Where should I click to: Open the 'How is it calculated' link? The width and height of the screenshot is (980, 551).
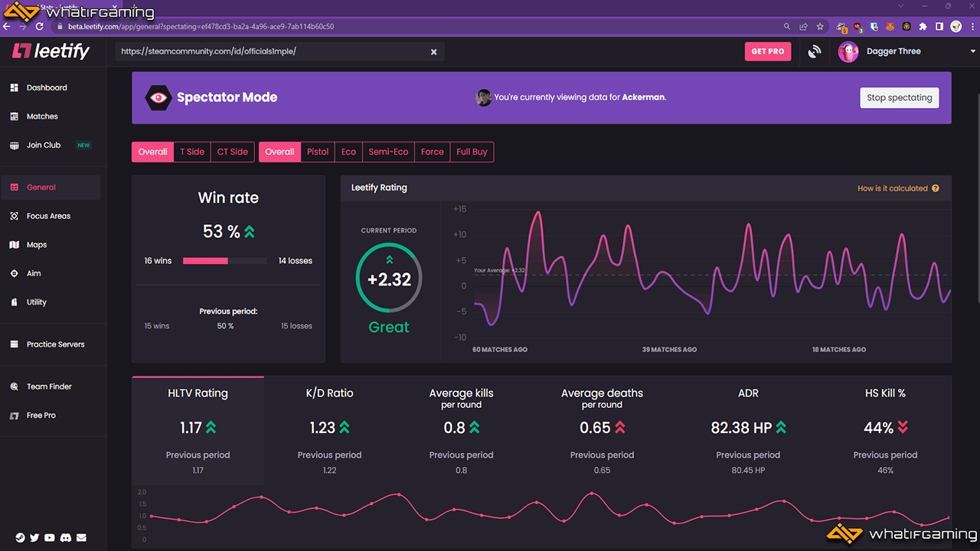[892, 188]
